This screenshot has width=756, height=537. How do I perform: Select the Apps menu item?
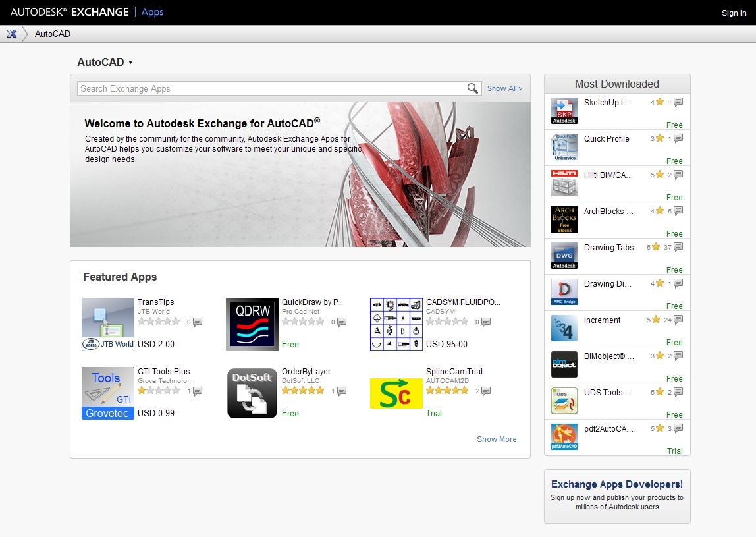pyautogui.click(x=152, y=12)
